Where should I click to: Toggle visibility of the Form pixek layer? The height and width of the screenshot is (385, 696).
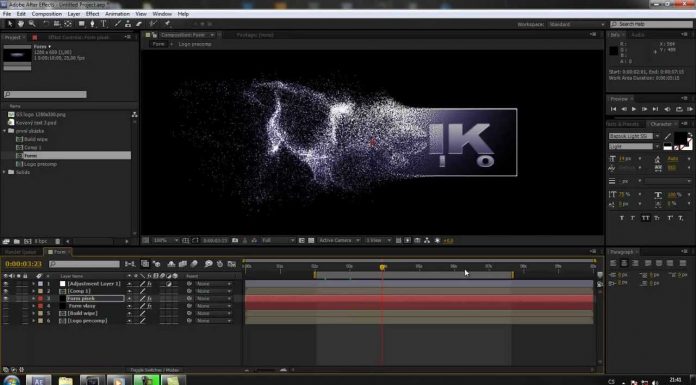[x=5, y=298]
